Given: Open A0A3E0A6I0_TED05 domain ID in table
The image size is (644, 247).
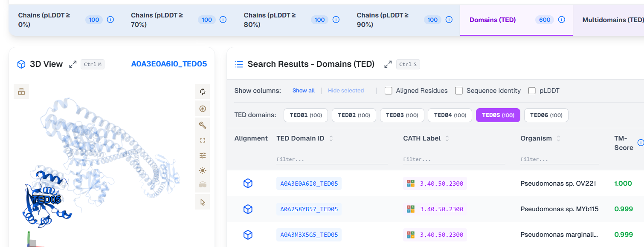Looking at the screenshot, I should coord(309,184).
